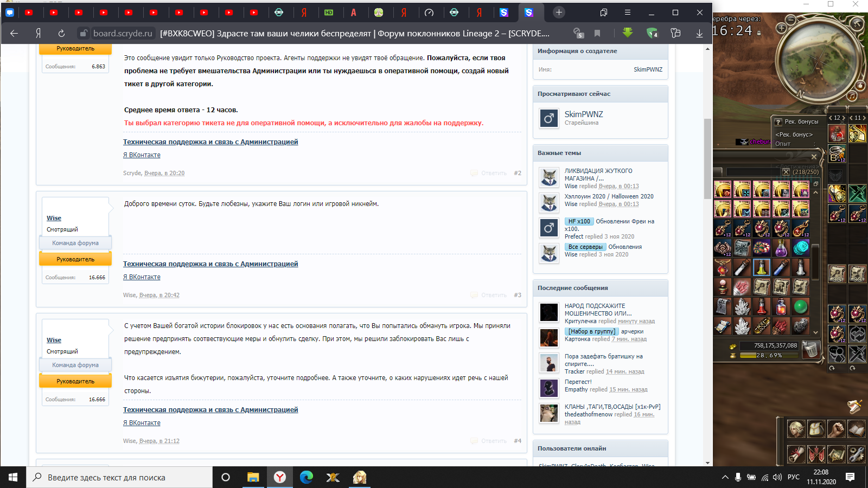The width and height of the screenshot is (868, 488).
Task: Open the browser hamburger menu
Action: pos(627,12)
